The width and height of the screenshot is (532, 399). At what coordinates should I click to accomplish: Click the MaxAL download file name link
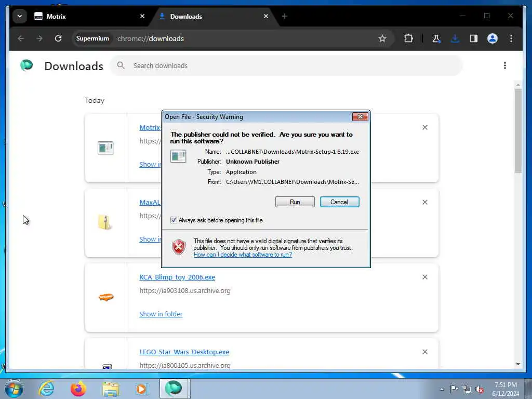[150, 202]
